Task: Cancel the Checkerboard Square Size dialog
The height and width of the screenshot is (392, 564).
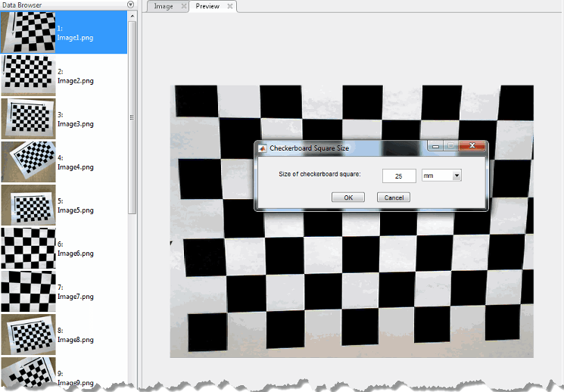Action: pyautogui.click(x=394, y=198)
